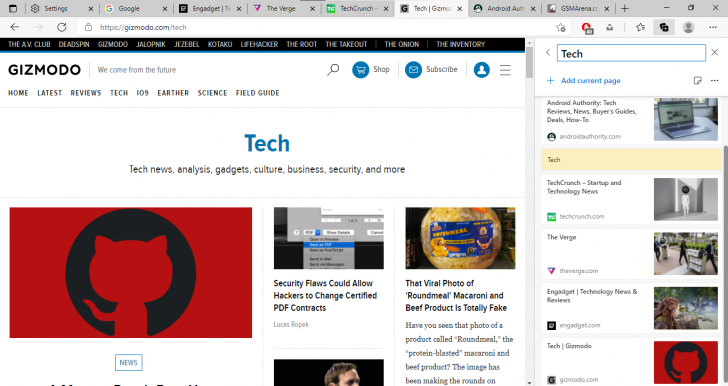Screen dimensions: 728x386
Task: Switch to the Settings tab
Action: (x=61, y=8)
